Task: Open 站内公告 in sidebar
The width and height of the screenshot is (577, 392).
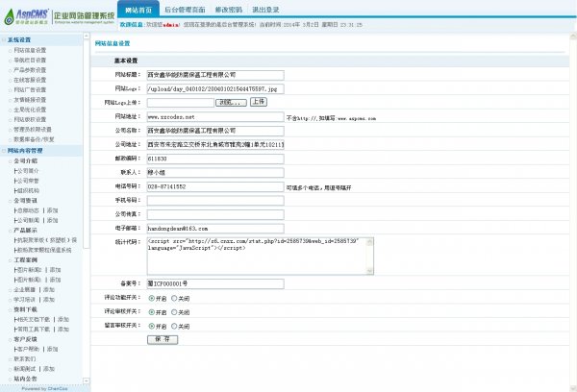Action: tap(25, 380)
